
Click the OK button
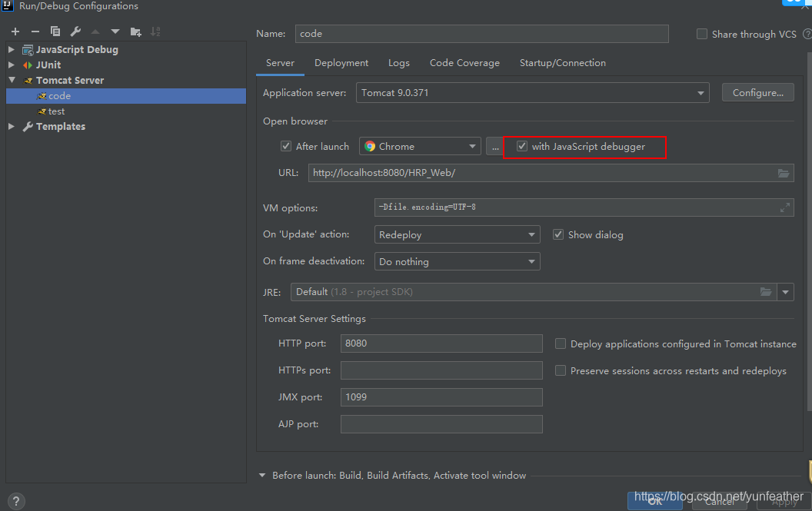tap(655, 501)
